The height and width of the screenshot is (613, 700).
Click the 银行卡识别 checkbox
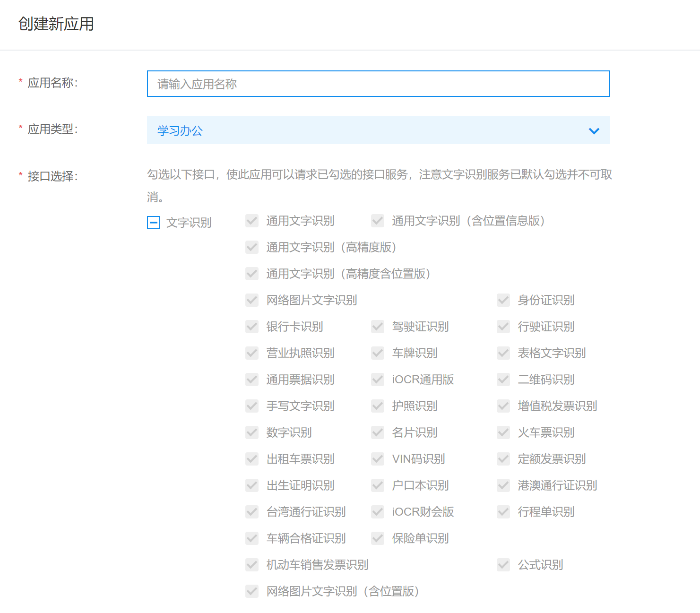[x=252, y=327]
